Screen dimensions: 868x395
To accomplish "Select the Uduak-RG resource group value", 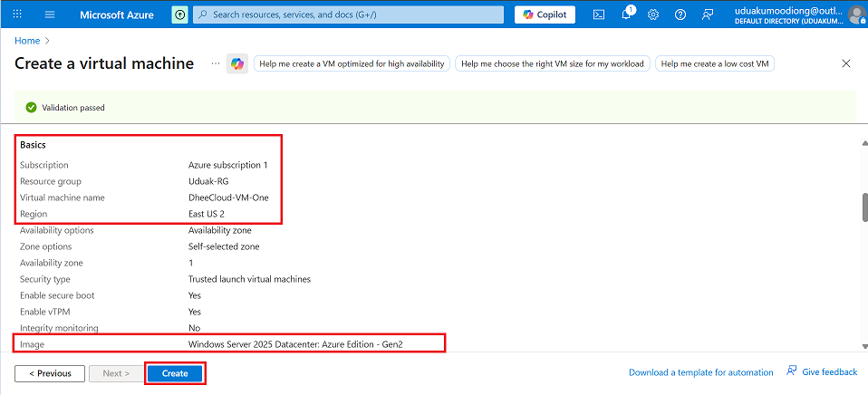I will [x=208, y=181].
